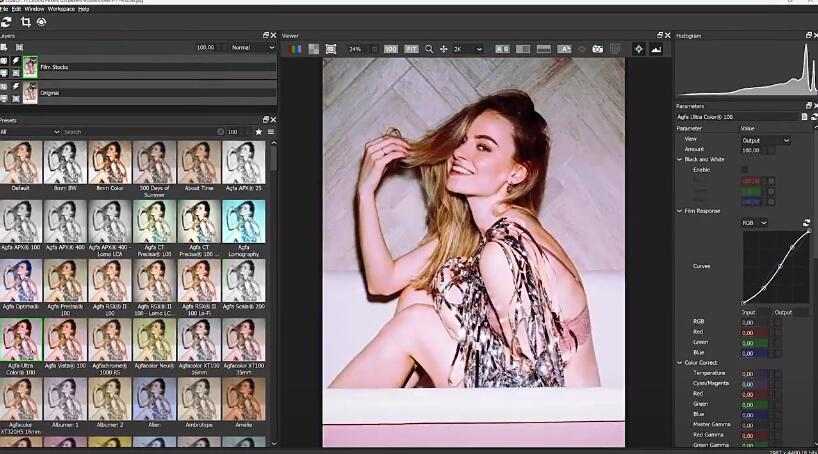The image size is (818, 454).
Task: Click the FIT zoom button in the Viewer
Action: click(410, 48)
